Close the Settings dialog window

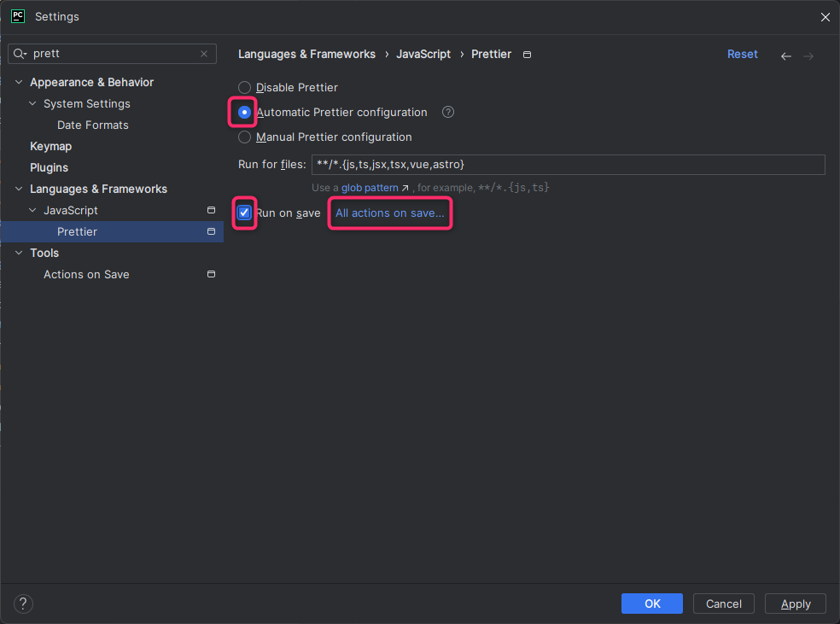point(825,17)
